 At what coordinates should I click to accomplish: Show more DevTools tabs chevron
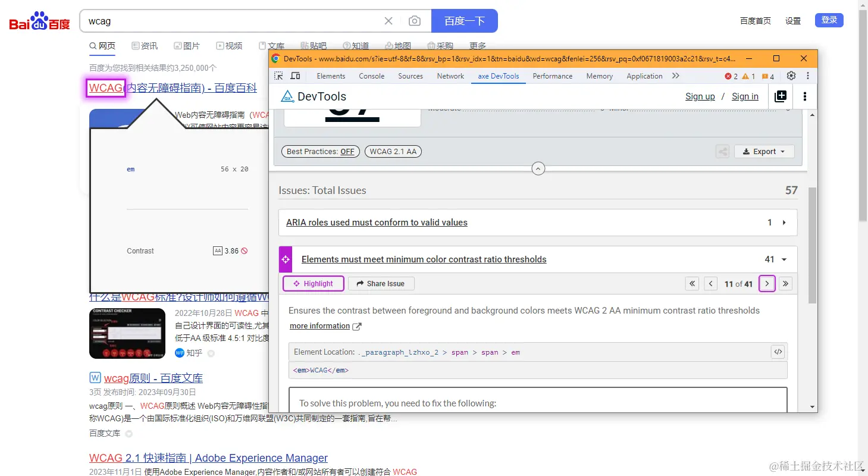(x=675, y=76)
